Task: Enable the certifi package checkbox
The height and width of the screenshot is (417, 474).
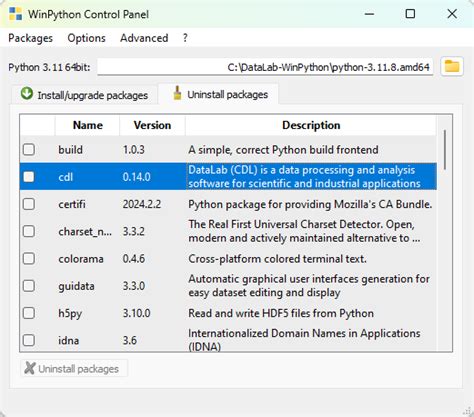Action: coord(29,204)
